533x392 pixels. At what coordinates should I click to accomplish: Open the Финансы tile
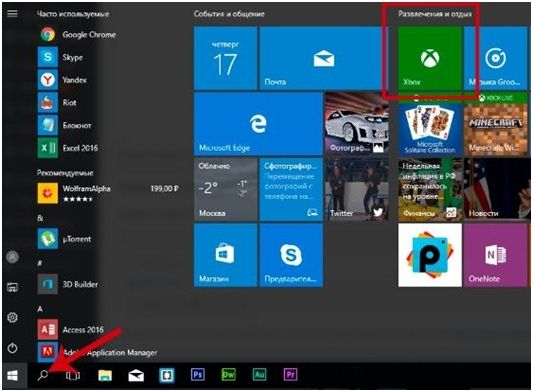click(x=430, y=189)
